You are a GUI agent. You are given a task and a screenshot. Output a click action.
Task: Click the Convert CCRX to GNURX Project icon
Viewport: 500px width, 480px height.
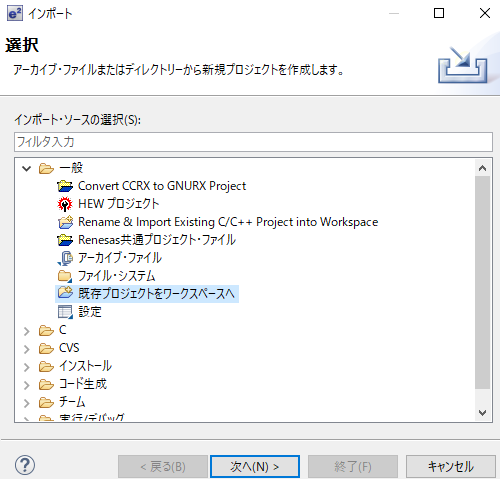pos(65,186)
